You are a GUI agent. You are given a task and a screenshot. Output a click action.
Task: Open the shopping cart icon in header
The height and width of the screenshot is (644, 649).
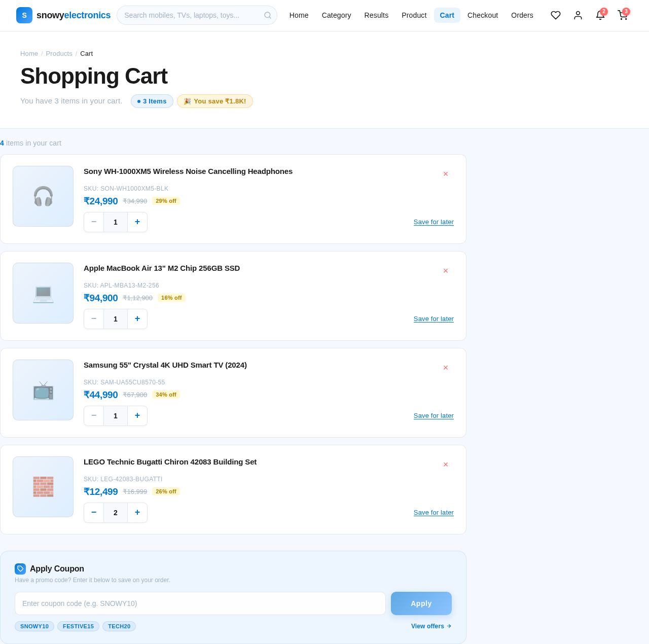pyautogui.click(x=623, y=15)
